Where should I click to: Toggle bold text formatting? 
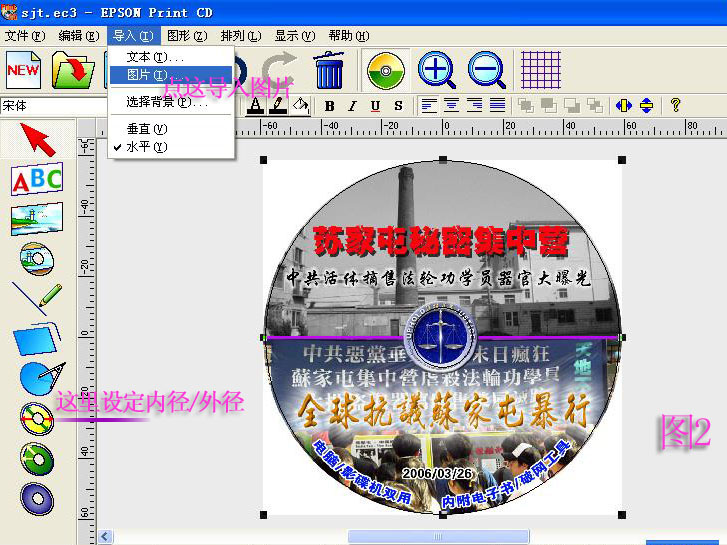(330, 105)
